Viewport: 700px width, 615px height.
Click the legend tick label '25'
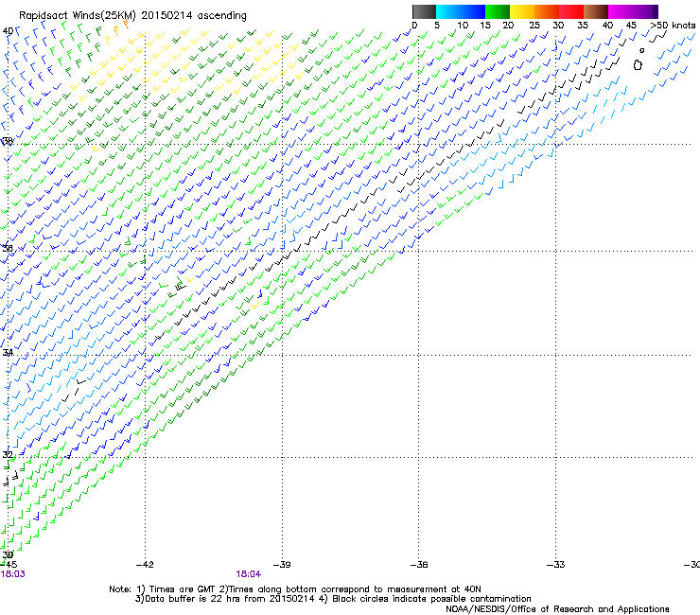[x=534, y=26]
